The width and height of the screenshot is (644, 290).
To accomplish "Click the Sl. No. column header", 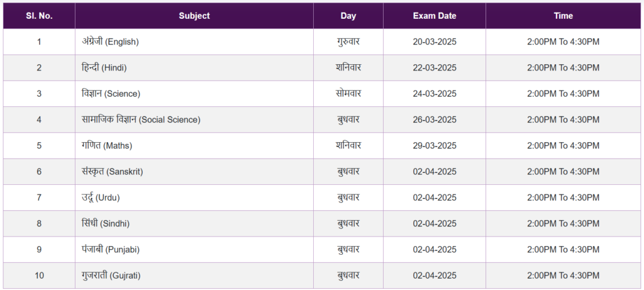I will [39, 16].
